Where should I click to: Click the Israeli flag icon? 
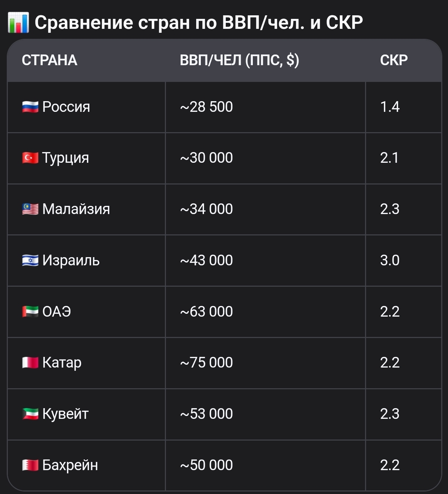point(30,260)
